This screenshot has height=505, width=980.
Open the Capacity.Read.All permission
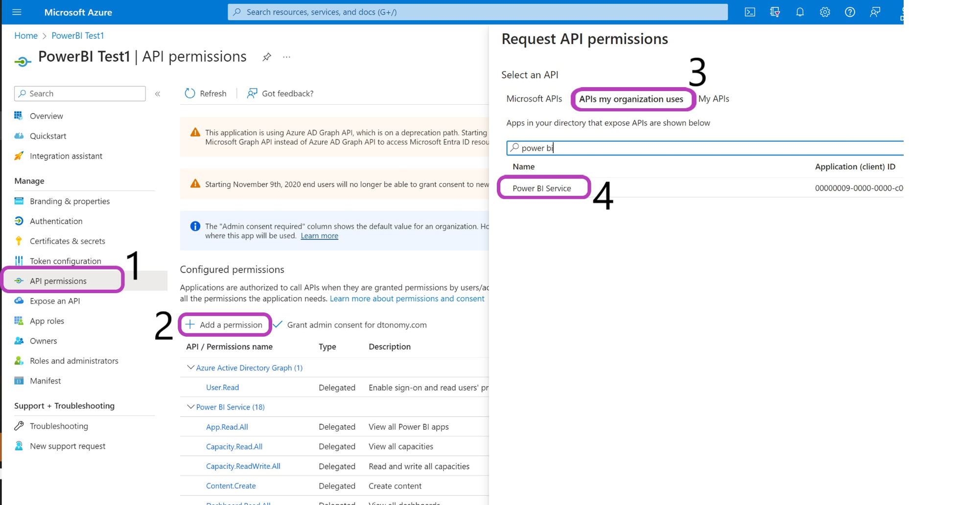[x=234, y=446]
